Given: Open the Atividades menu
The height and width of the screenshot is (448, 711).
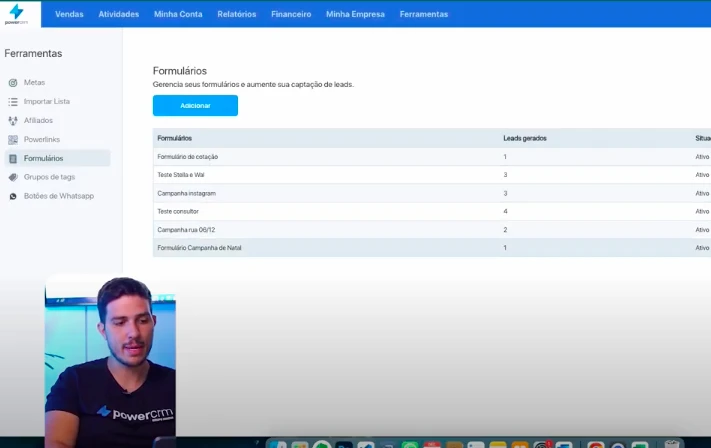Looking at the screenshot, I should [x=119, y=14].
